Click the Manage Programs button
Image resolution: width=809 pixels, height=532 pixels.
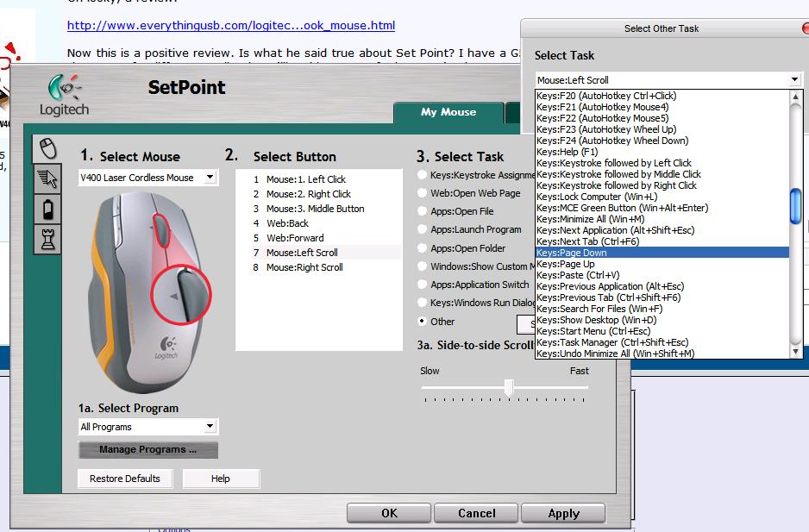pyautogui.click(x=148, y=449)
